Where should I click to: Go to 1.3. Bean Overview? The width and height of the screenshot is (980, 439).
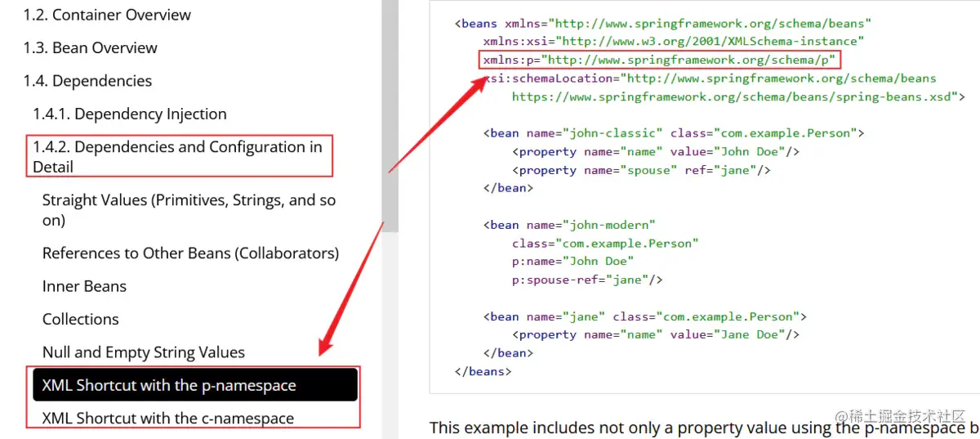click(x=91, y=47)
